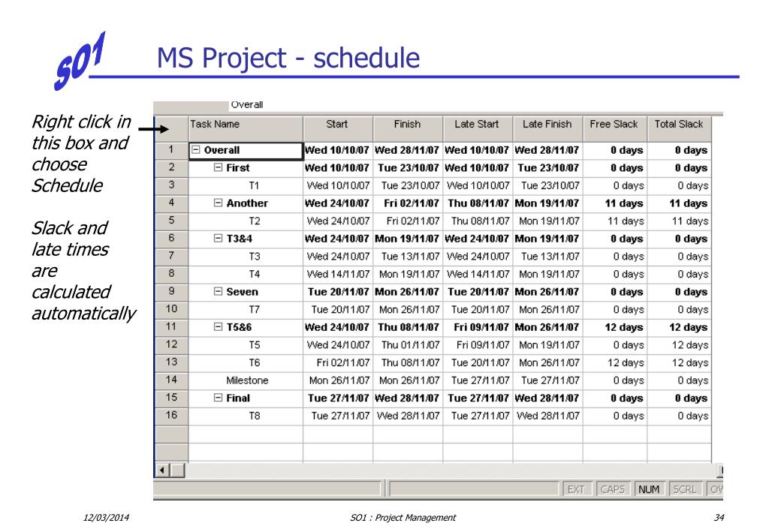Collapse the T3&4 summary task
This screenshot has height=532, width=769.
219,239
